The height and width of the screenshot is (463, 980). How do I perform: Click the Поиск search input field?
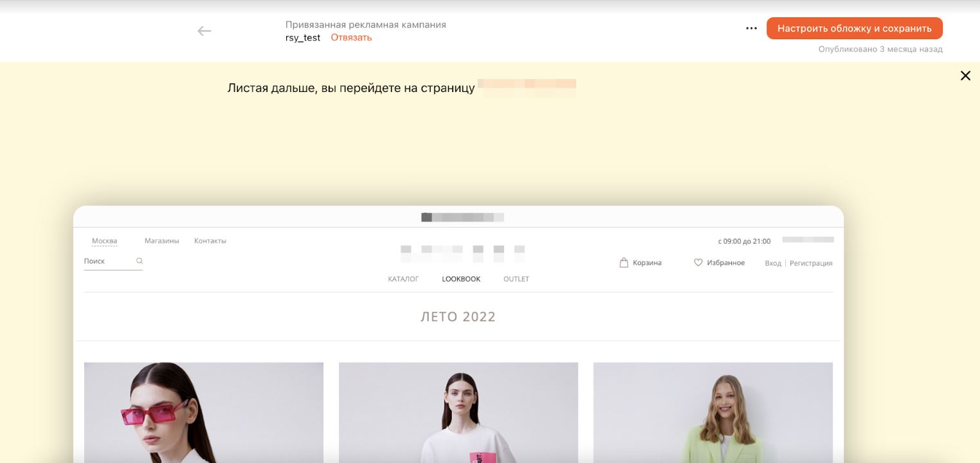[x=103, y=260]
